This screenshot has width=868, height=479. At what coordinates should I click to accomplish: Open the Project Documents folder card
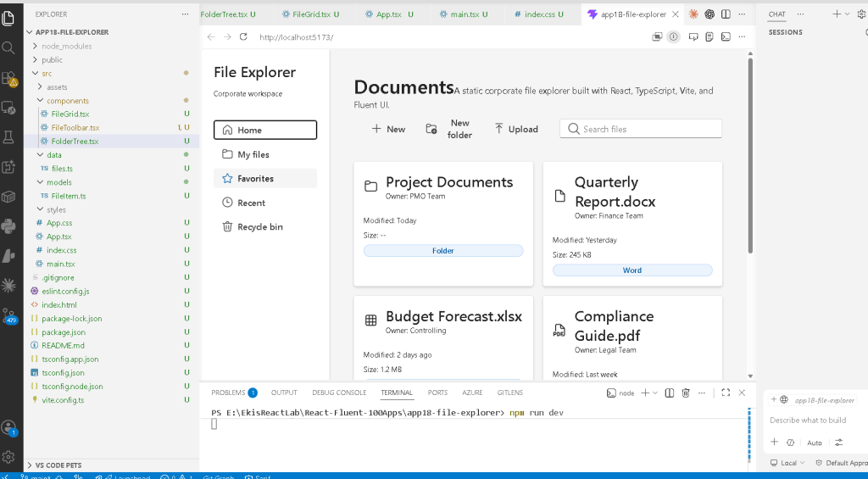[x=443, y=224]
